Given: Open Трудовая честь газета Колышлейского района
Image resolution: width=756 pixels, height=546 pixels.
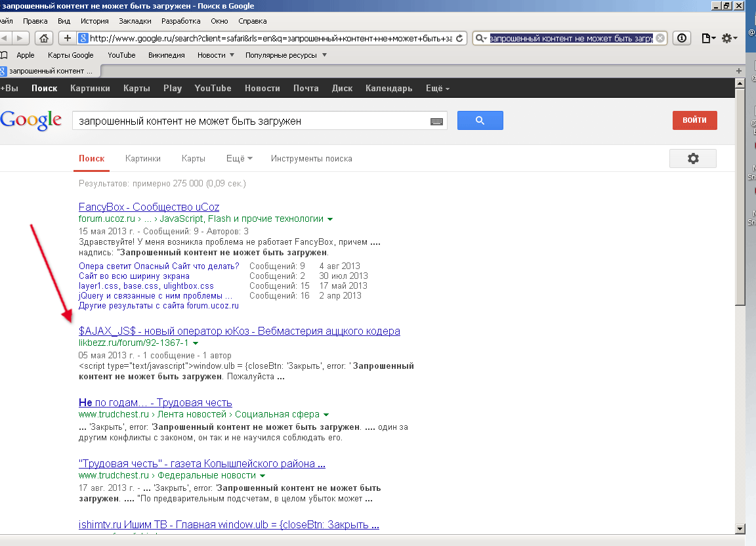Looking at the screenshot, I should coord(202,463).
